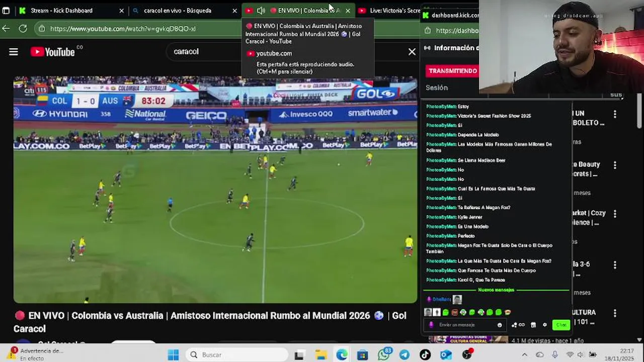
Task: Clear the 'caracol' search text with X
Action: (412, 52)
